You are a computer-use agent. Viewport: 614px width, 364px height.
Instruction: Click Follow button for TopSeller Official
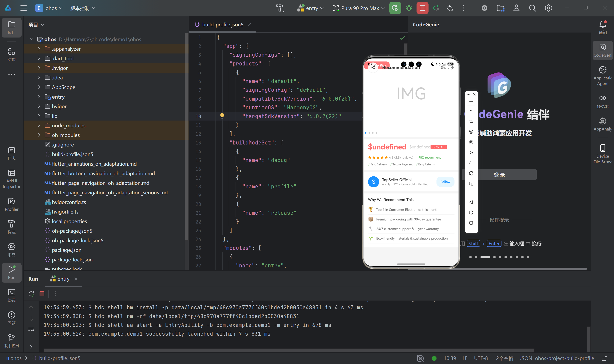(x=445, y=182)
